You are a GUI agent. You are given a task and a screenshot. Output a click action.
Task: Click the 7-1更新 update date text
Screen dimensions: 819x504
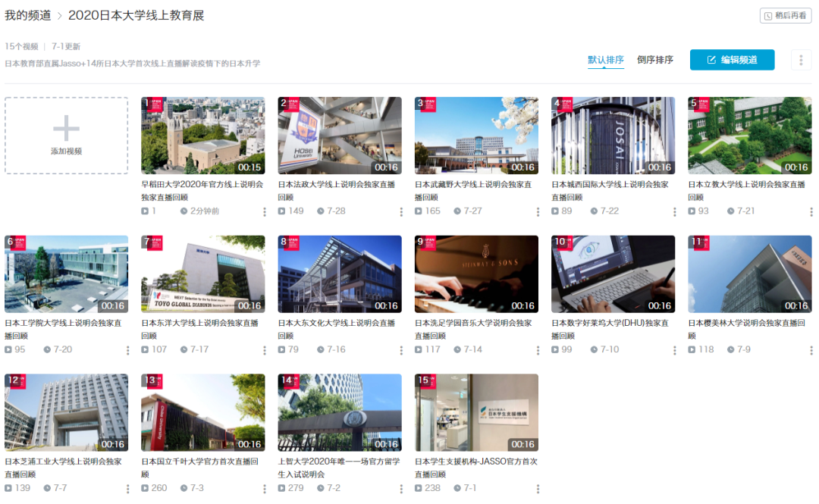[66, 46]
